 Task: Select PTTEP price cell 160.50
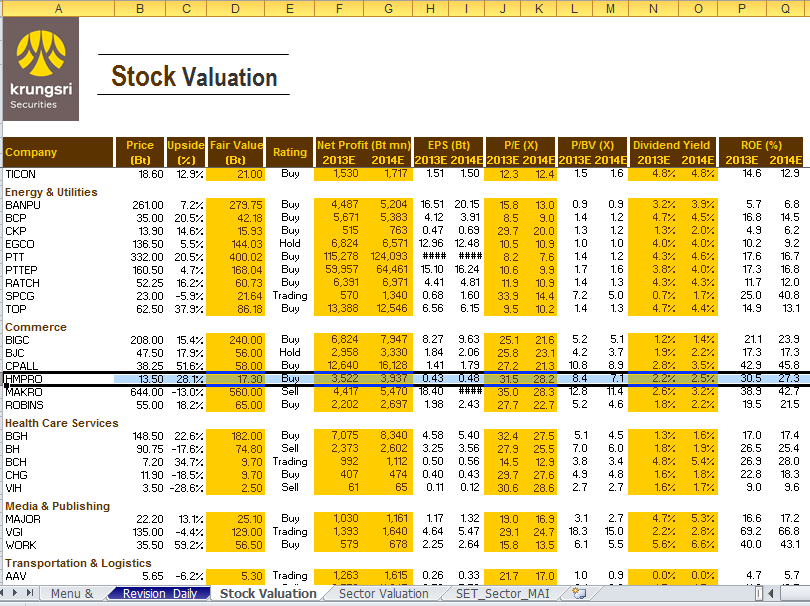(x=140, y=270)
